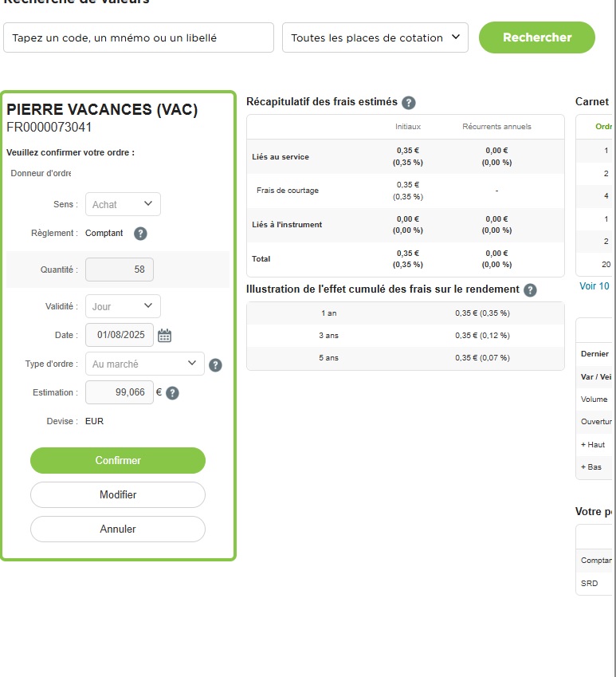Confirm the order with Confirmer button
Screen dimensions: 616x677
click(118, 460)
